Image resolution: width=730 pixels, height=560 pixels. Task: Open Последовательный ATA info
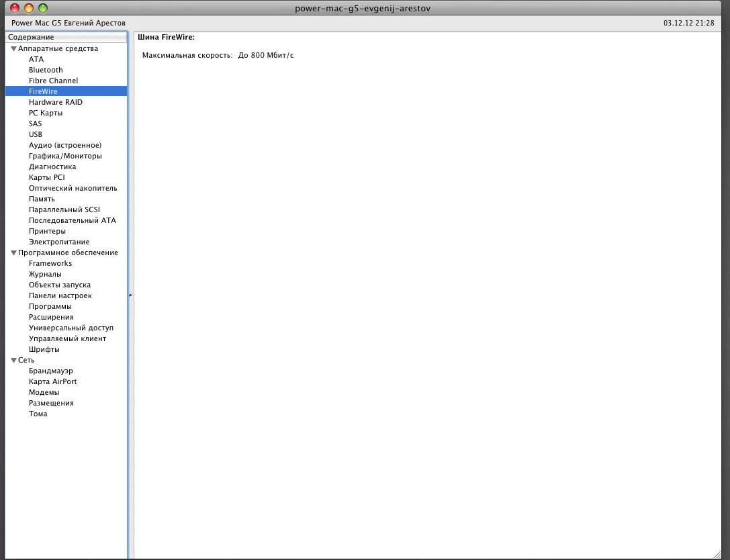click(x=72, y=220)
